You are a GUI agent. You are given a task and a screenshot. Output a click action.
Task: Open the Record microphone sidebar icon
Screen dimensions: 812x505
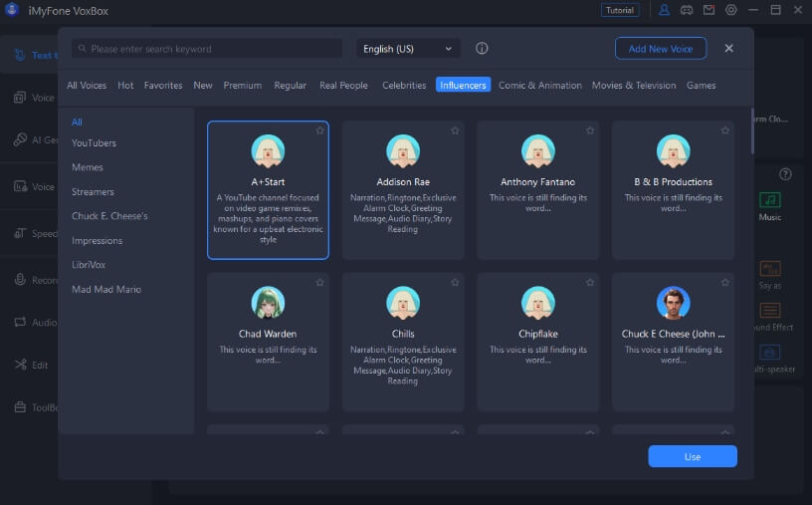20,280
